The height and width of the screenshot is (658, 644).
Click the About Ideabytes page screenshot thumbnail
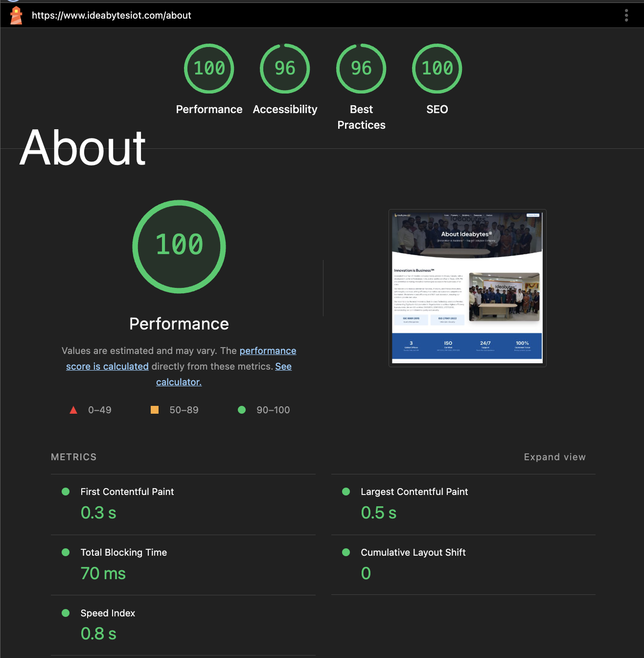click(x=466, y=287)
